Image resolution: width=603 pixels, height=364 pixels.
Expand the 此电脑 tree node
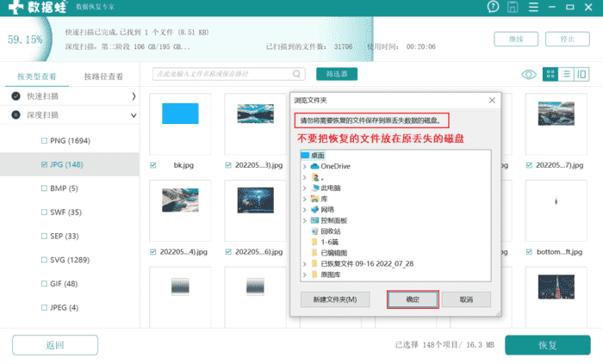pos(305,188)
